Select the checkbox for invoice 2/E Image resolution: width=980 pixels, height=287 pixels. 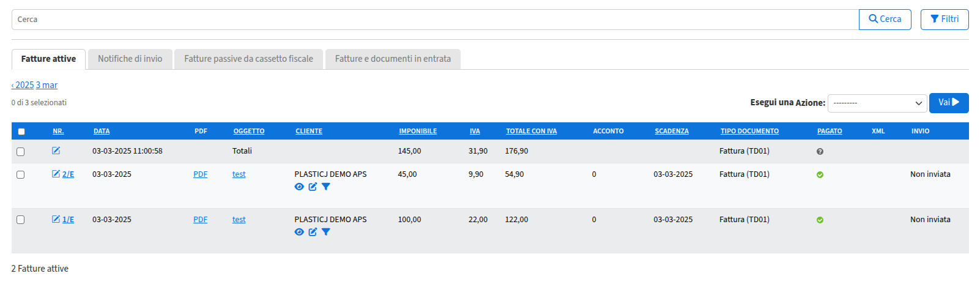click(21, 175)
